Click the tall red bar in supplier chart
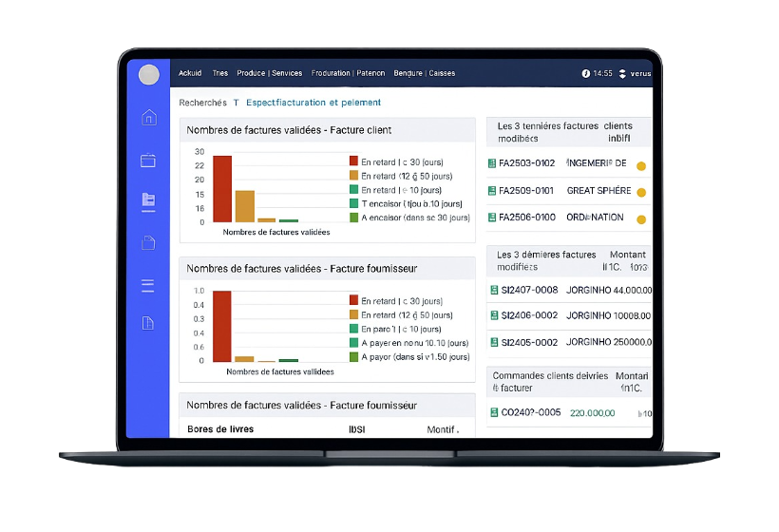Image resolution: width=779 pixels, height=532 pixels. tap(222, 326)
